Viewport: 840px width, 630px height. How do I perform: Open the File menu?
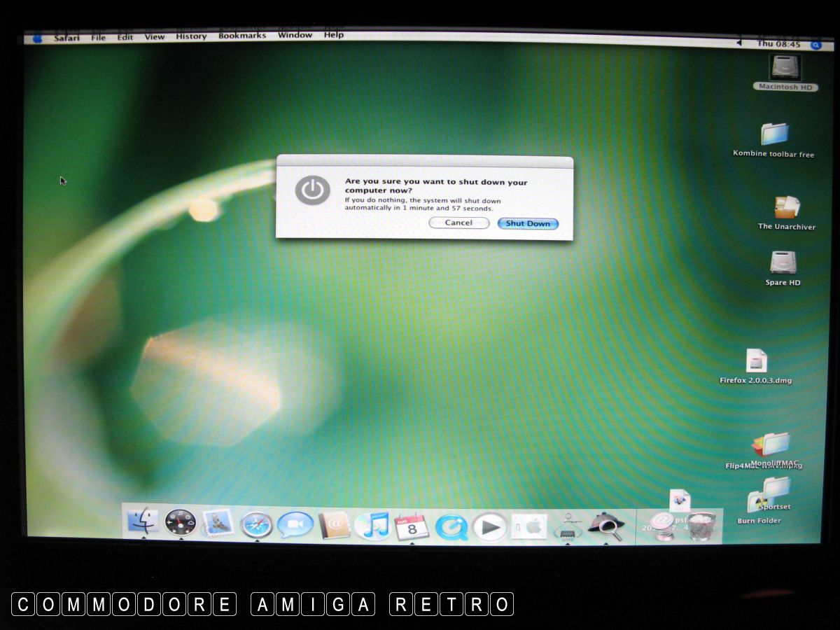tap(98, 37)
